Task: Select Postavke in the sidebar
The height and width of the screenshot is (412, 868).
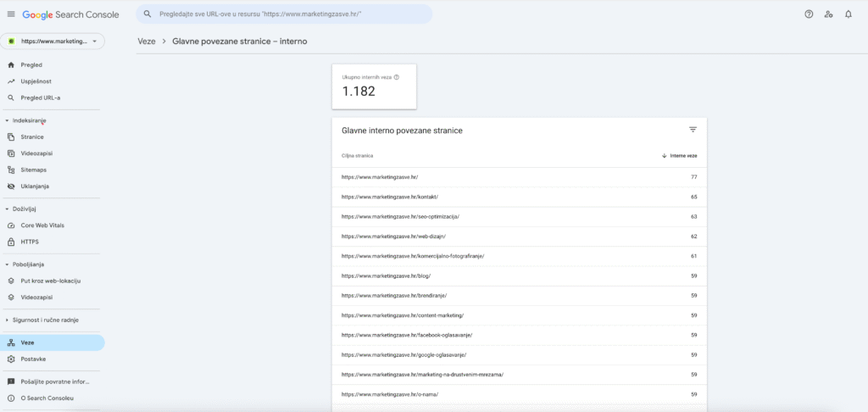Action: (33, 359)
